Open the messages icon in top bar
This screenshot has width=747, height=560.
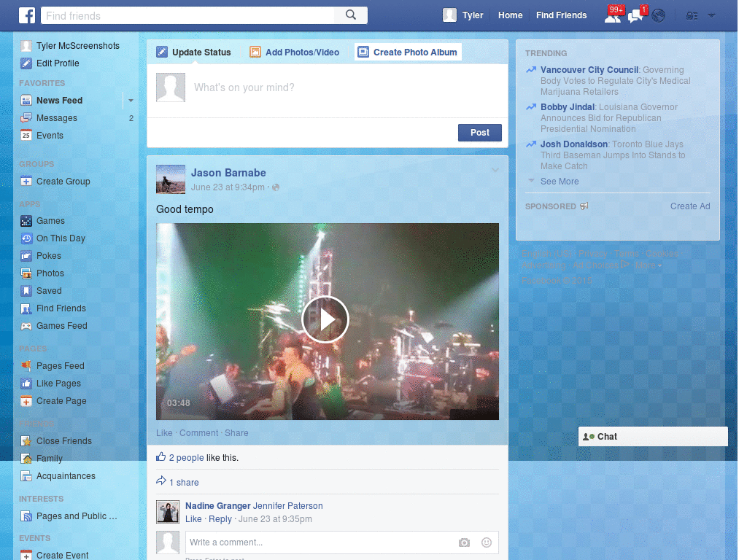637,15
